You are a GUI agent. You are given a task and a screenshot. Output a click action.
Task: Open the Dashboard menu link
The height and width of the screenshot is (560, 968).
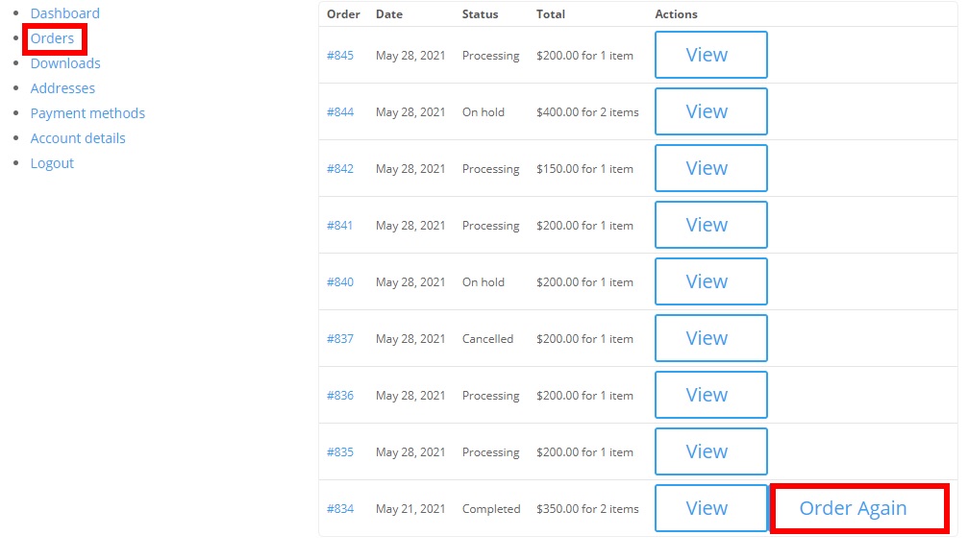(x=64, y=12)
